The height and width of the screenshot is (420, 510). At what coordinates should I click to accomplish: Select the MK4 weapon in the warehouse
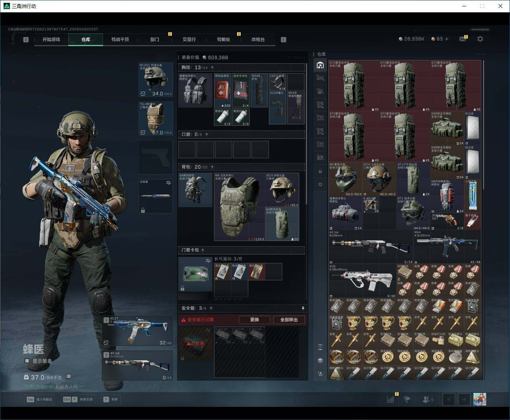coord(447,247)
